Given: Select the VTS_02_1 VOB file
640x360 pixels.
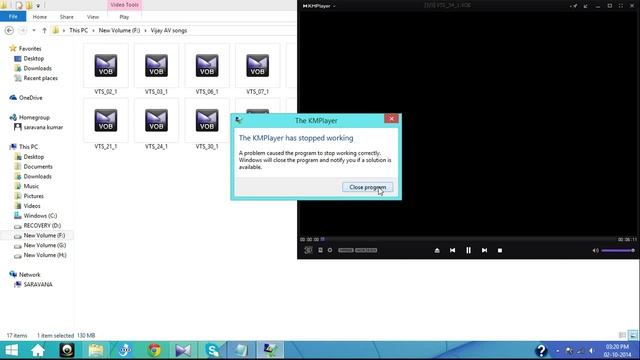Looking at the screenshot, I should tap(106, 69).
